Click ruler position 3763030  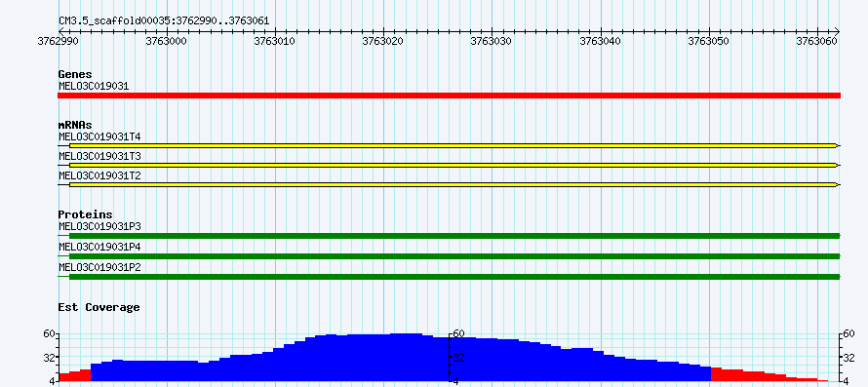tap(493, 41)
